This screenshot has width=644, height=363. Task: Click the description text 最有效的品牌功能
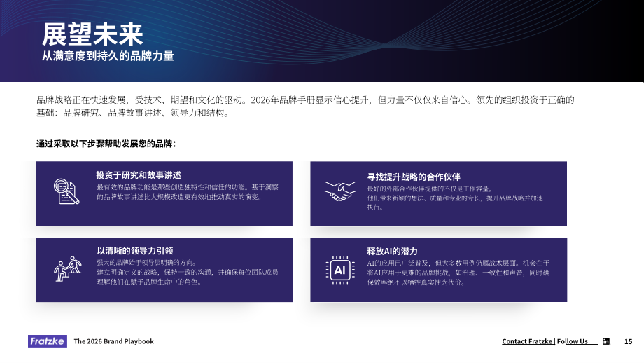pyautogui.click(x=188, y=192)
